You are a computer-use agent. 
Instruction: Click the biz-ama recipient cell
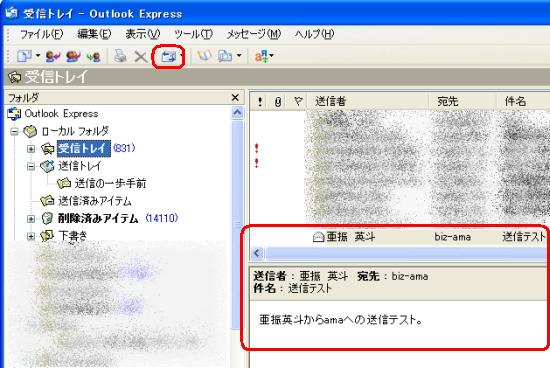tap(453, 237)
